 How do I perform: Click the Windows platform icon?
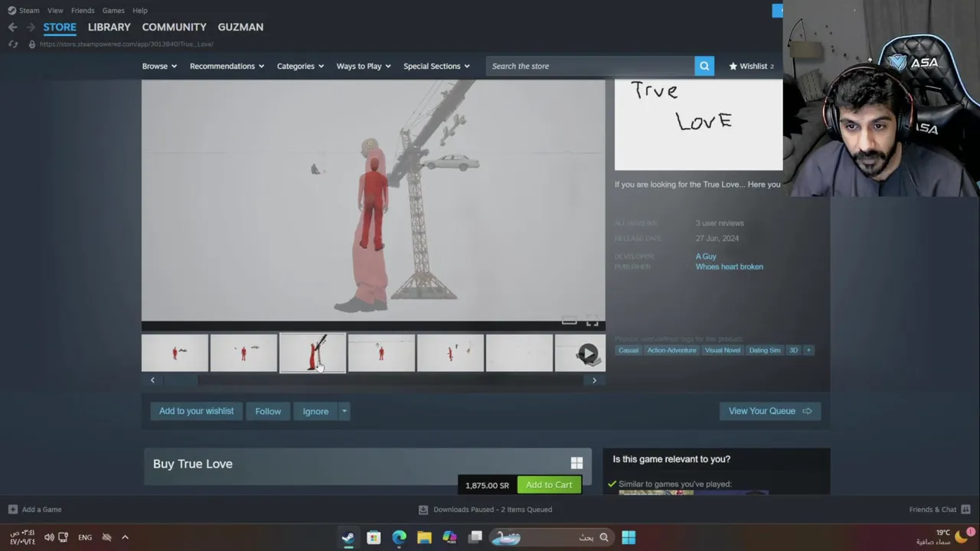click(577, 463)
